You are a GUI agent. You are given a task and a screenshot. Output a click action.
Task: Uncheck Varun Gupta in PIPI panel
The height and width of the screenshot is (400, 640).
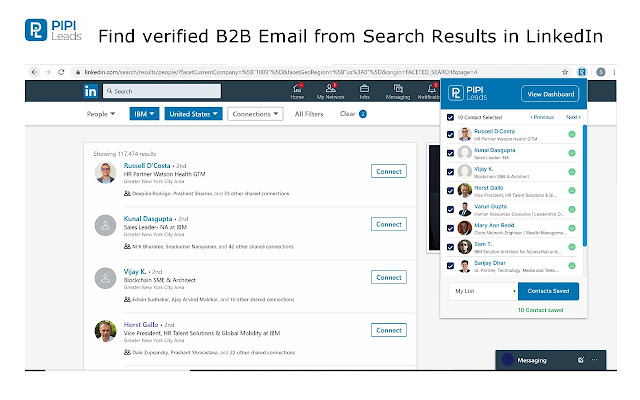coord(450,209)
